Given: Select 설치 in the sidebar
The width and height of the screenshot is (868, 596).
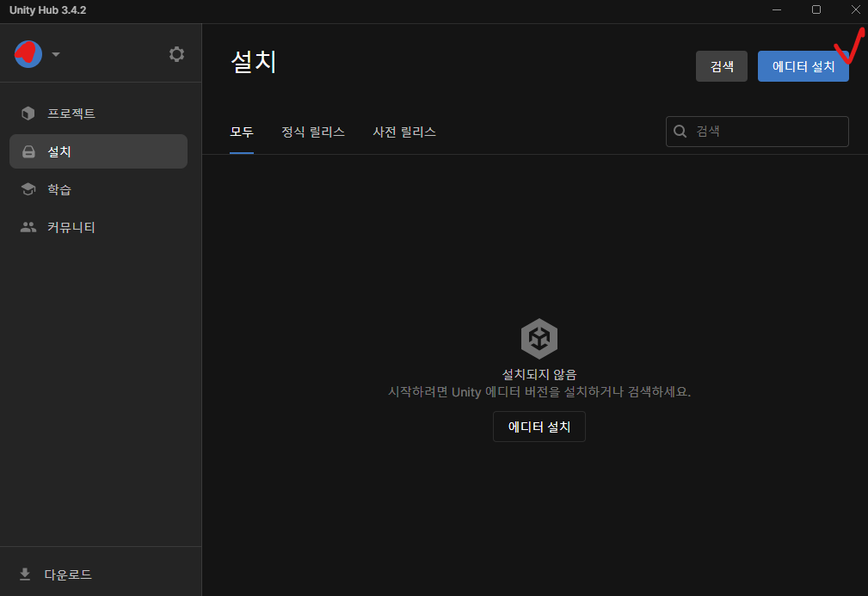Looking at the screenshot, I should point(99,151).
